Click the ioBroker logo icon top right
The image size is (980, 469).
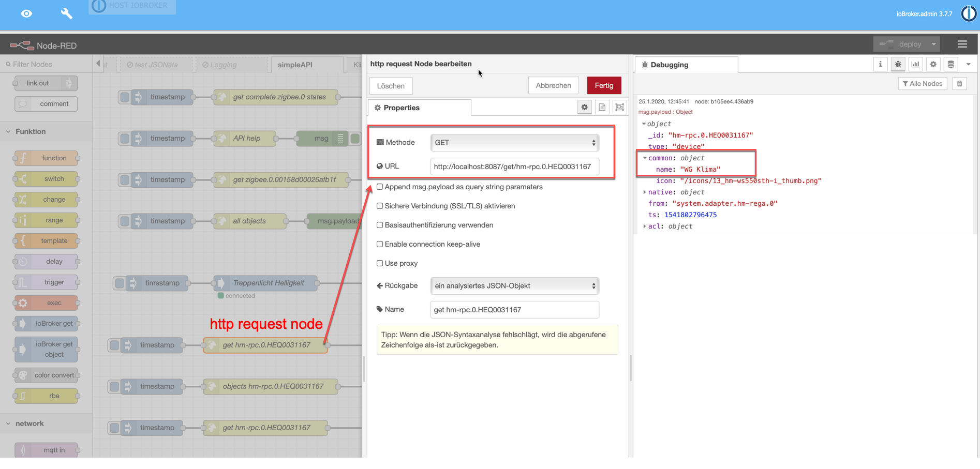click(x=969, y=13)
